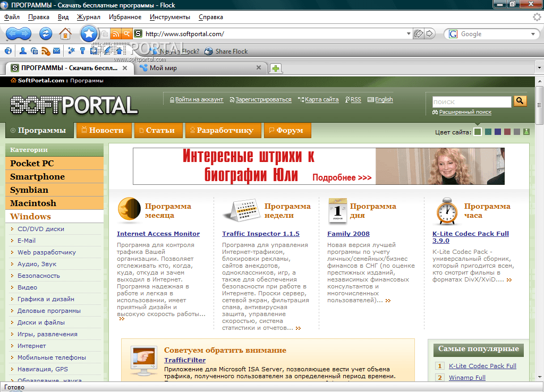Viewport: 544px width, 392px height.
Task: Open the People sidebar icon
Action: (x=23, y=51)
